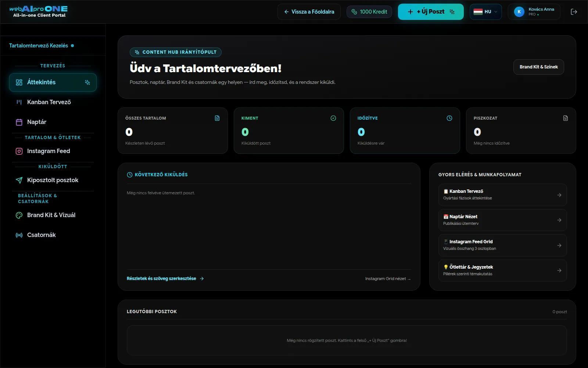Follow the Instagram Grid nézet link
This screenshot has width=588, height=368.
coord(388,279)
